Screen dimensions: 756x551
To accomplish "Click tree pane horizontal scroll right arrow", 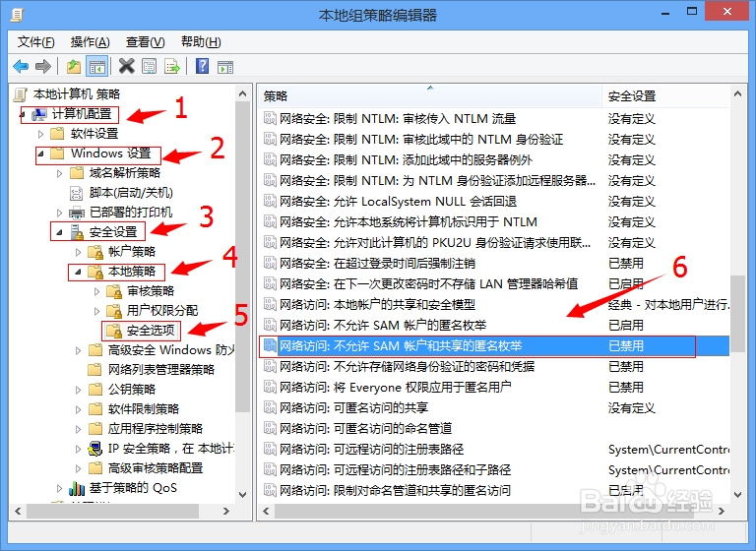I will (226, 511).
